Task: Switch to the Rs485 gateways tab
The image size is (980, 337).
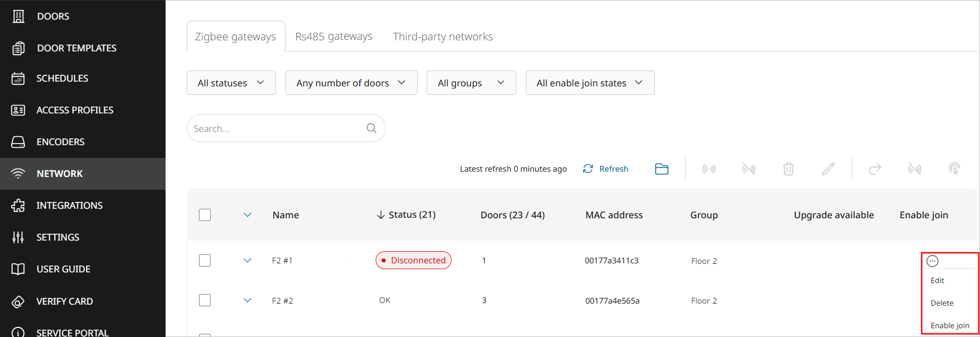Action: coord(334,37)
